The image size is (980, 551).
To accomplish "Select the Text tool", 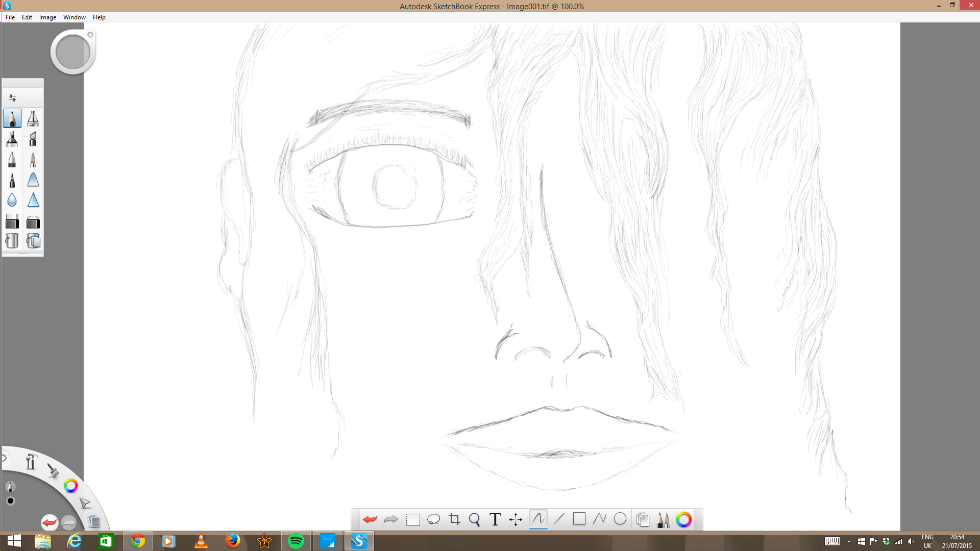I will click(495, 519).
